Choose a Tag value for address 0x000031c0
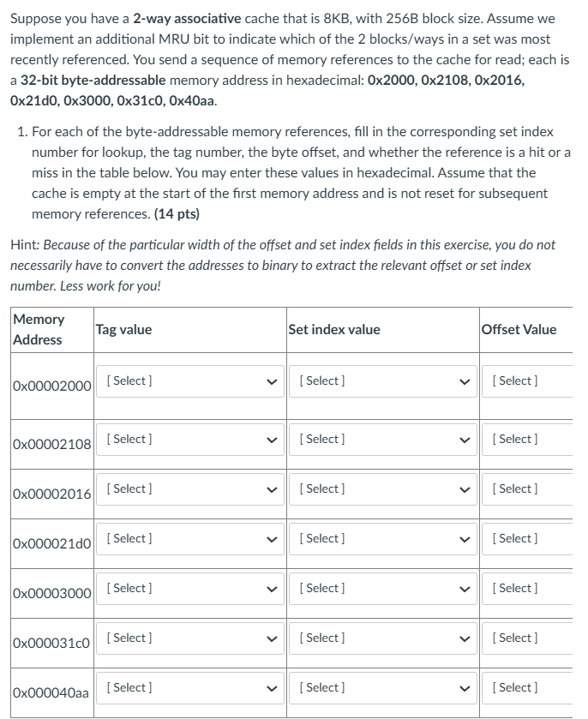This screenshot has width=588, height=719. click(x=190, y=638)
